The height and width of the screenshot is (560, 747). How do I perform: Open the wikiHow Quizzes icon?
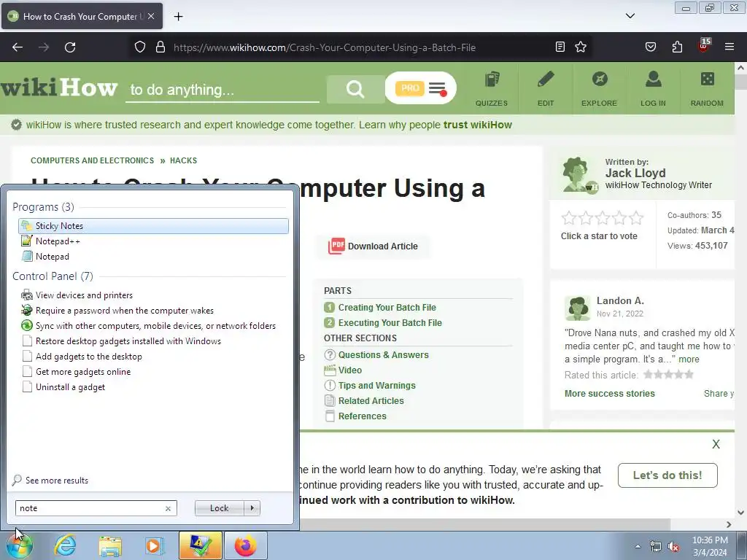click(x=492, y=88)
